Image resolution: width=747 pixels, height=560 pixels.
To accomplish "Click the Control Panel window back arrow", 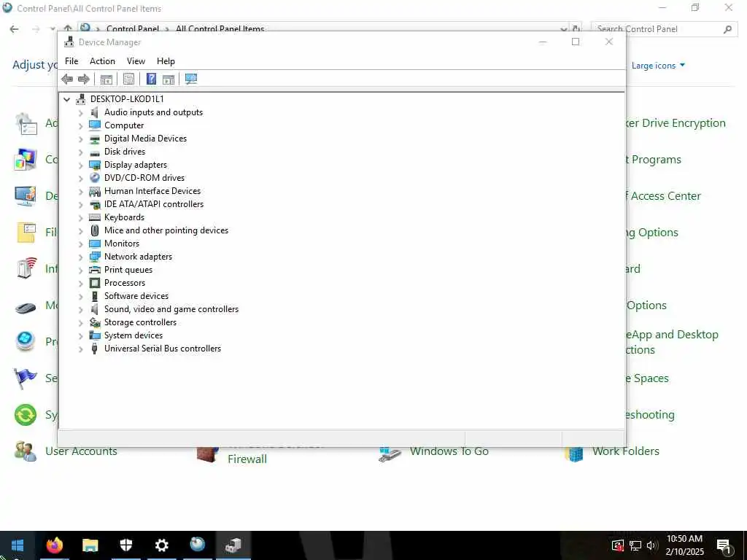I will click(x=15, y=29).
